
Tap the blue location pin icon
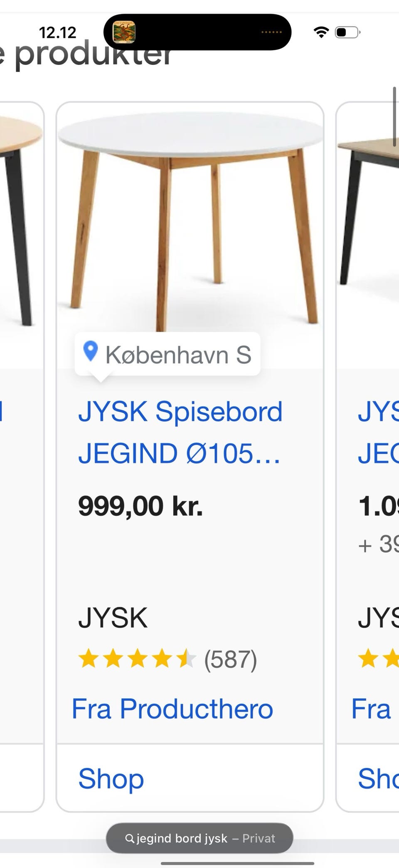coord(90,351)
